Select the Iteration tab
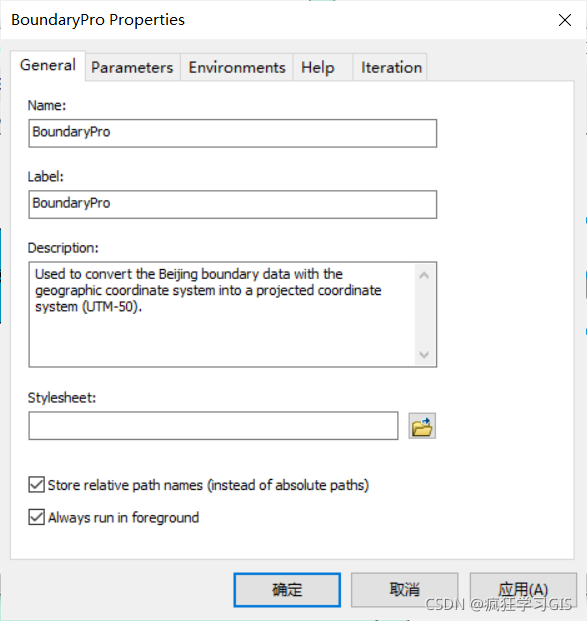 [x=391, y=67]
